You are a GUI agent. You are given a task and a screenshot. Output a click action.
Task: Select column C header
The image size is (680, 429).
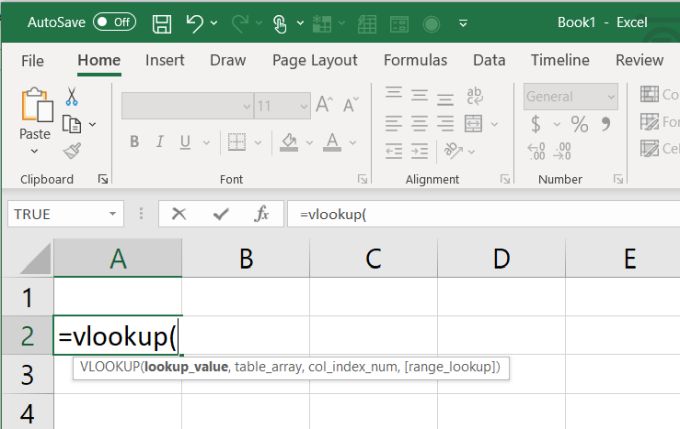[373, 259]
